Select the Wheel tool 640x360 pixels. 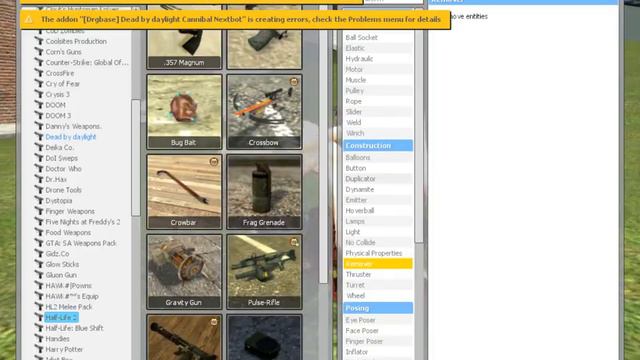click(378, 296)
